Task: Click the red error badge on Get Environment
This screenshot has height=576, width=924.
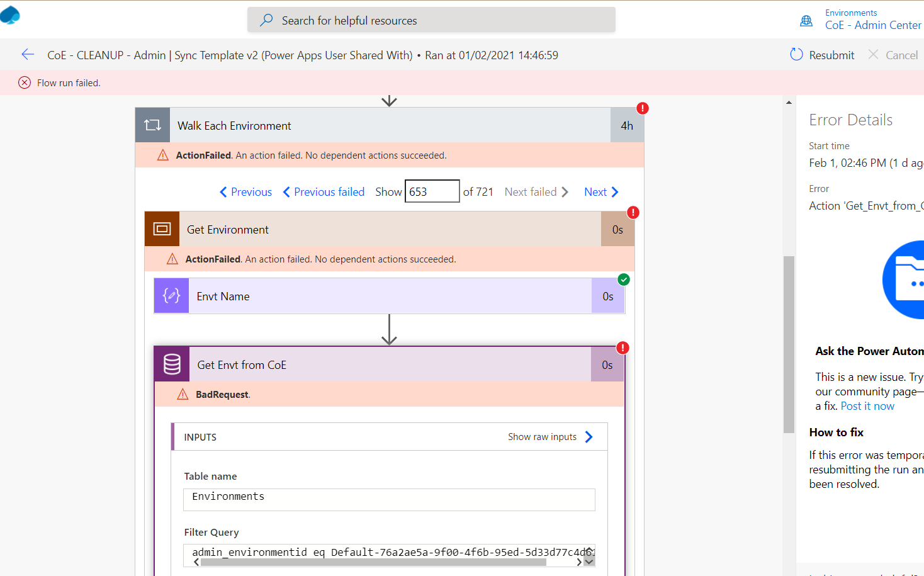Action: (x=633, y=213)
